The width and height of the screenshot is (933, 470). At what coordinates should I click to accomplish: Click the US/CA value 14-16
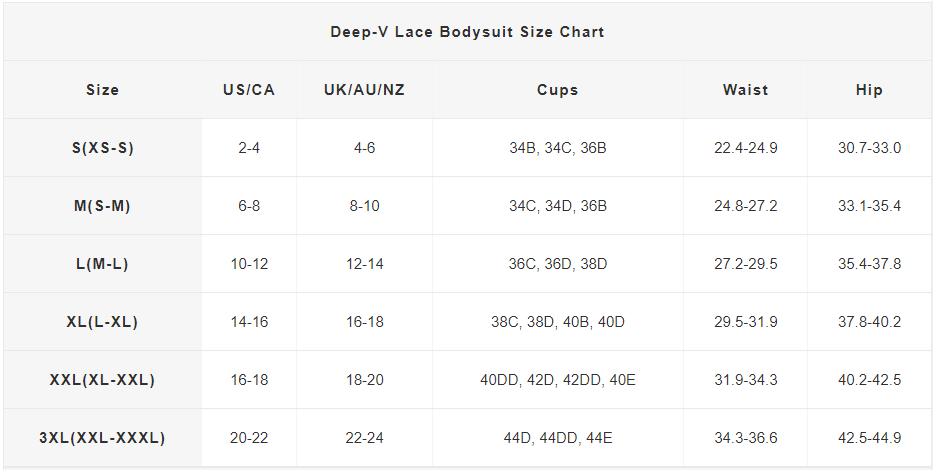point(249,322)
